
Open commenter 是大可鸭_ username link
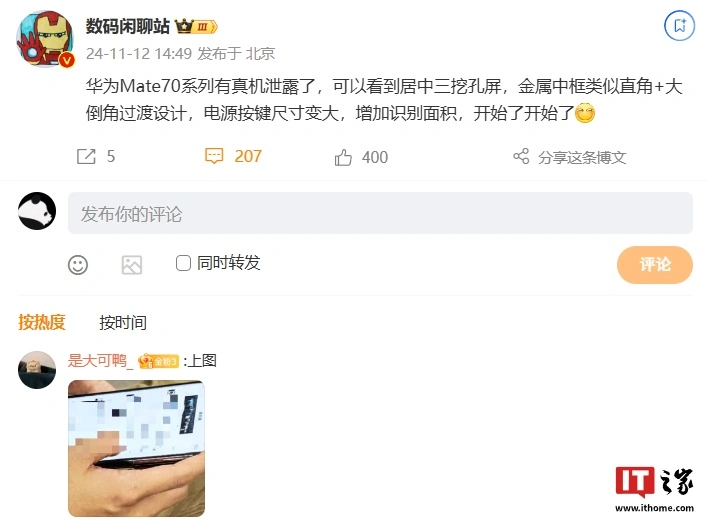[x=100, y=361]
